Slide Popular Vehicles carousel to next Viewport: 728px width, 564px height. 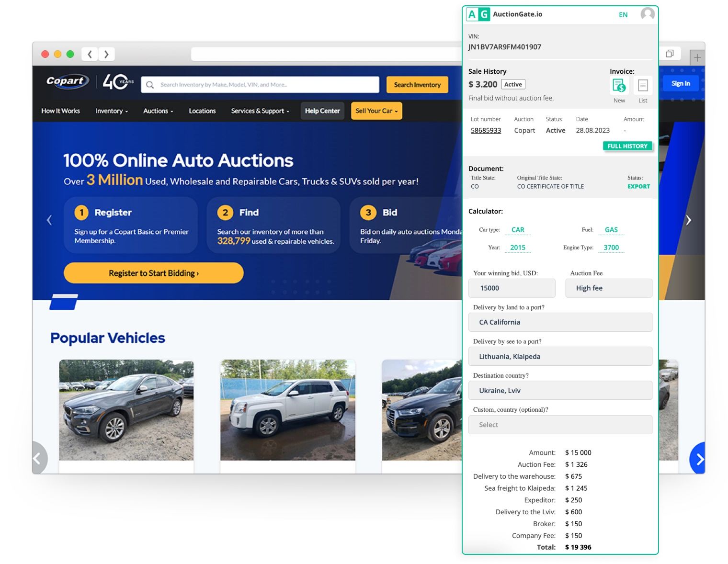coord(698,459)
